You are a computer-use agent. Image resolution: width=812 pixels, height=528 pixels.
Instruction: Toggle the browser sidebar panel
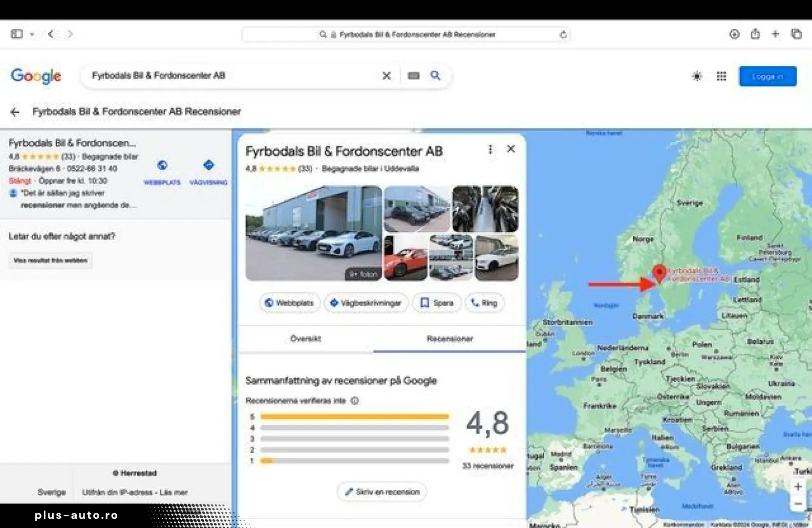point(17,34)
